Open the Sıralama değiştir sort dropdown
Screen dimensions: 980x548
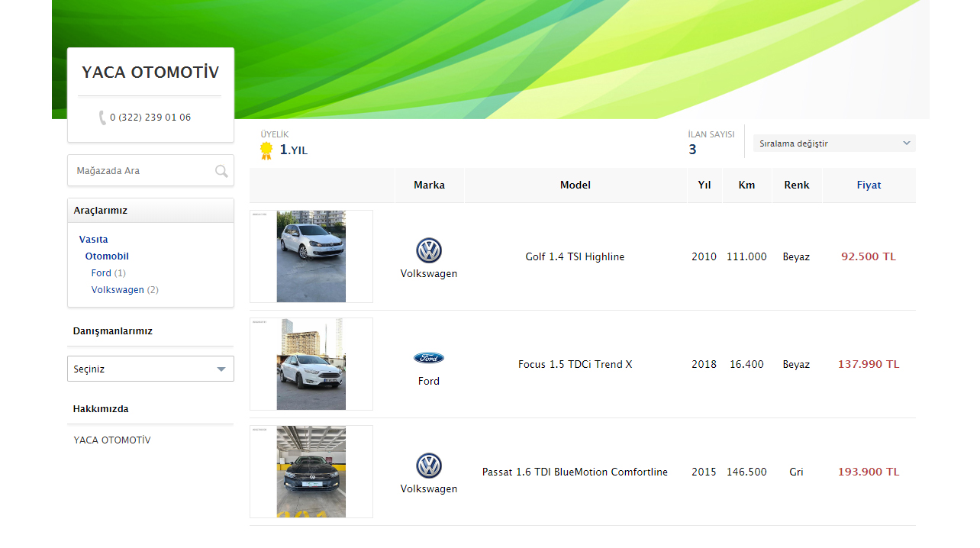click(x=834, y=143)
